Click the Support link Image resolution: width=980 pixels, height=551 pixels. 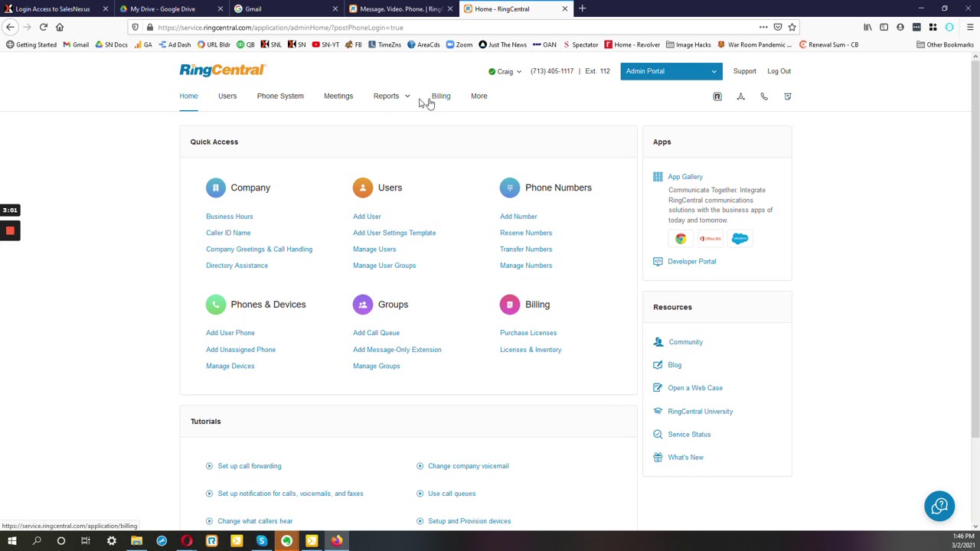[744, 71]
